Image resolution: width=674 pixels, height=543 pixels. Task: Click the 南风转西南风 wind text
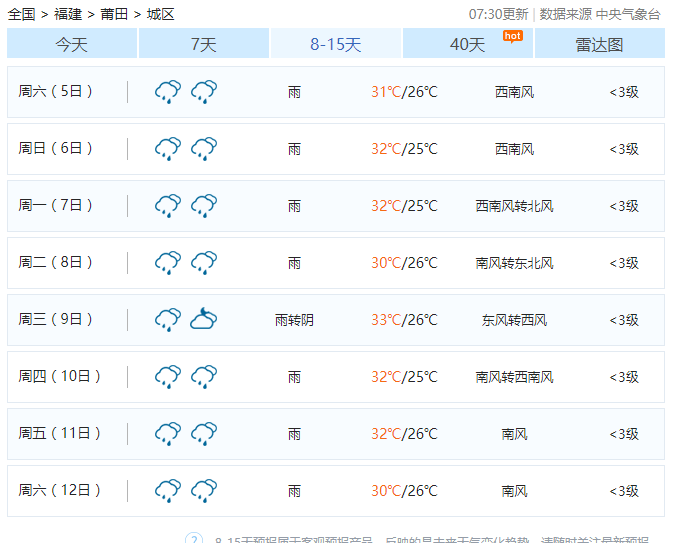(515, 377)
